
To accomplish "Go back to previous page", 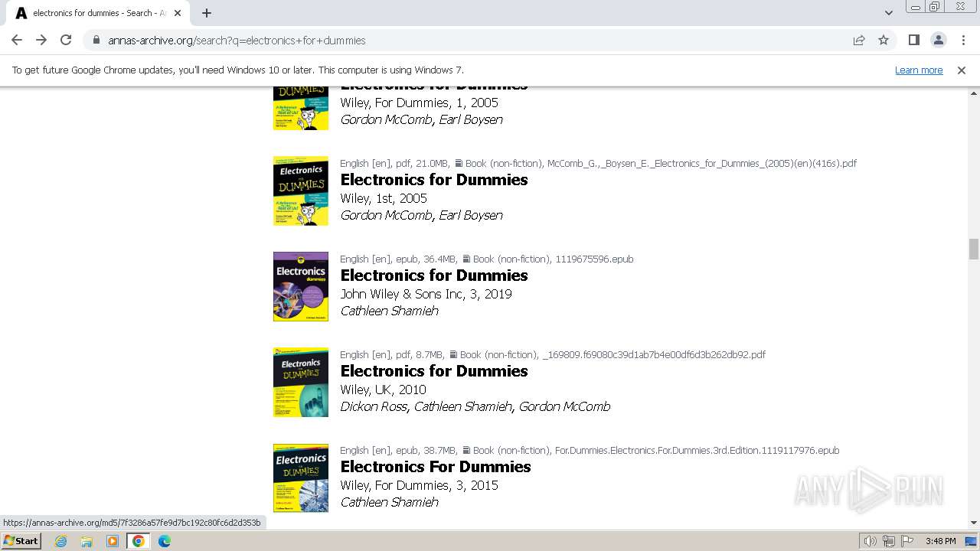I will (17, 40).
